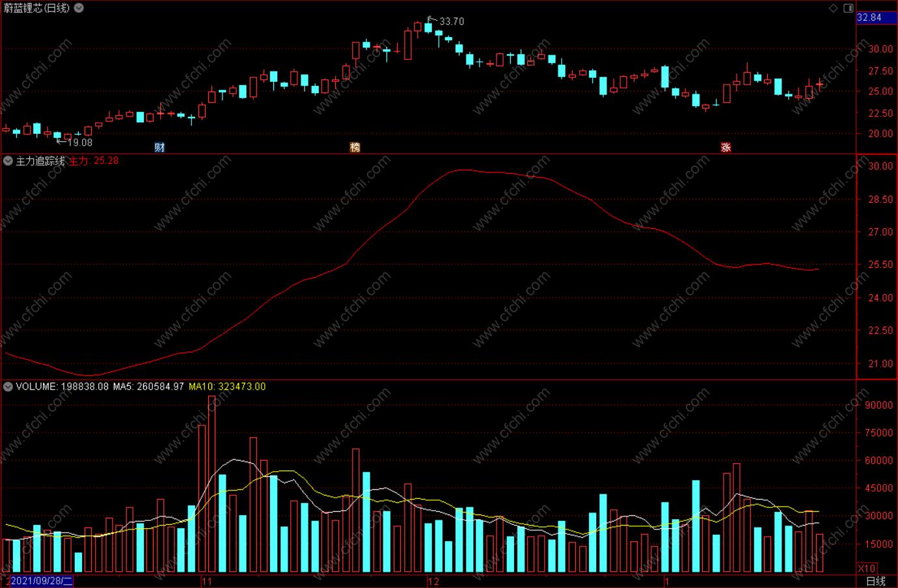This screenshot has height=588, width=898.
Task: Click the 22.50 axis label in the candlestick panel
Action: (880, 113)
